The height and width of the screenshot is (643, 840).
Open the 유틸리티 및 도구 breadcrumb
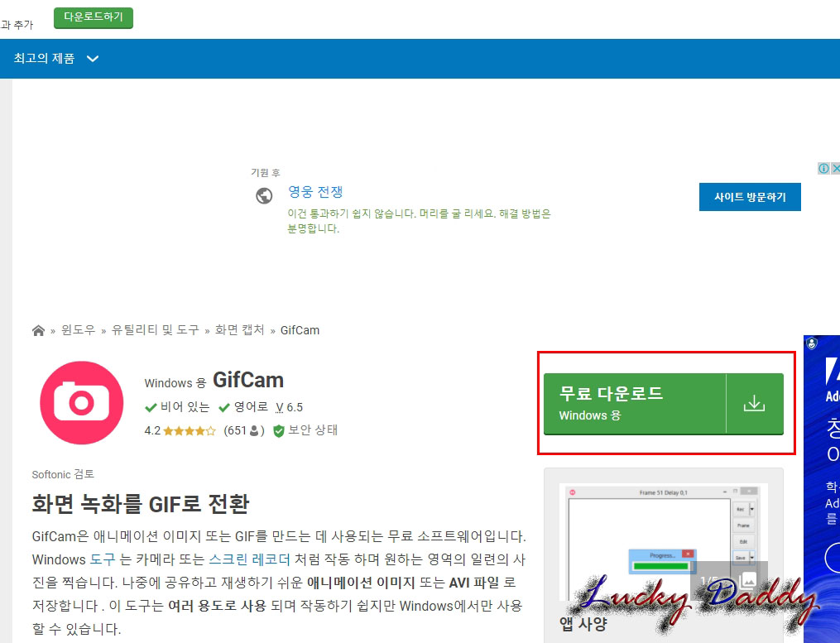point(155,330)
